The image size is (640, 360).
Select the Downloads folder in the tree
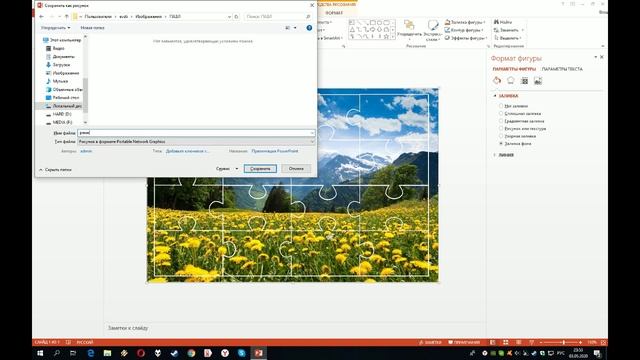(58, 64)
